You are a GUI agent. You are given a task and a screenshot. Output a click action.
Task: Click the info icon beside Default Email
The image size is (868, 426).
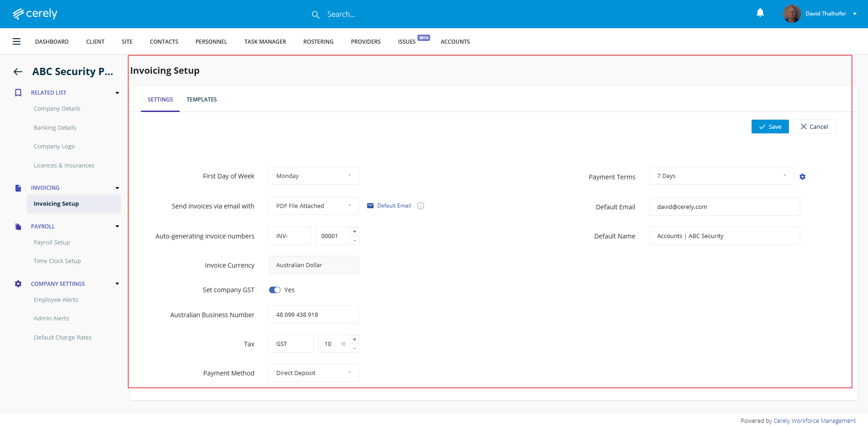421,206
